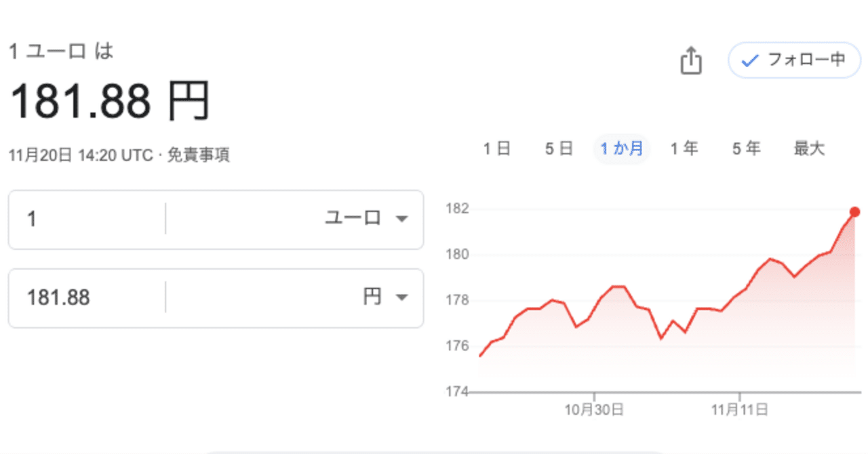Click the converted value field showing 181.88
The height and width of the screenshot is (454, 868).
tap(81, 297)
